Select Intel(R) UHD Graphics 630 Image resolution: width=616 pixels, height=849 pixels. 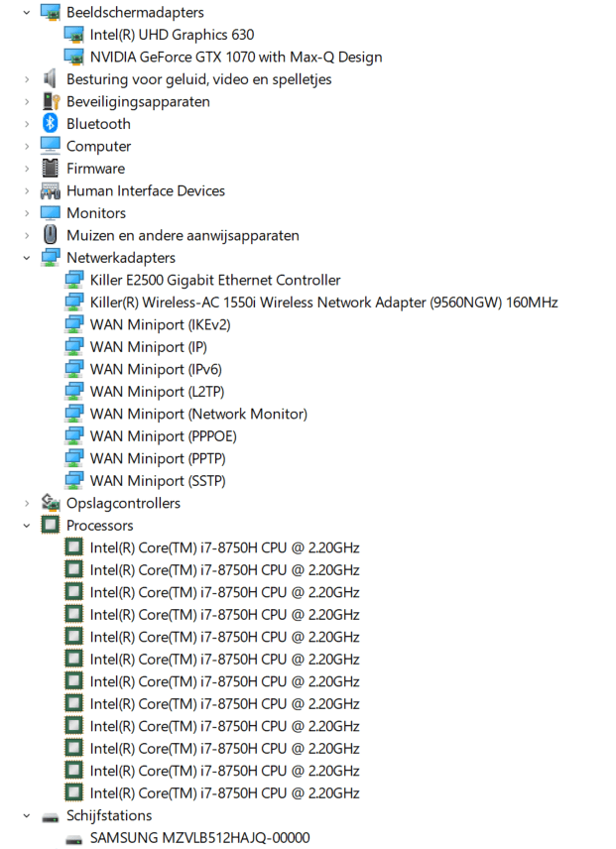173,35
